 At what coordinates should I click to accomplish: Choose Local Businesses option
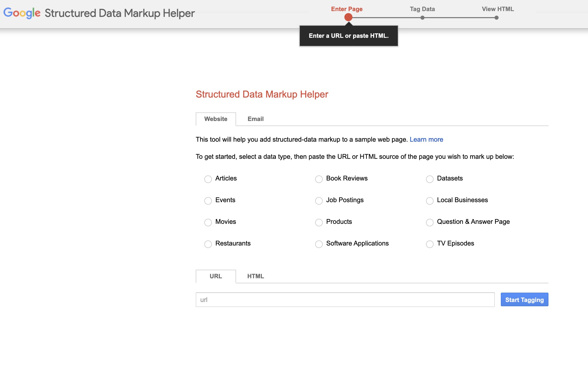click(x=430, y=201)
